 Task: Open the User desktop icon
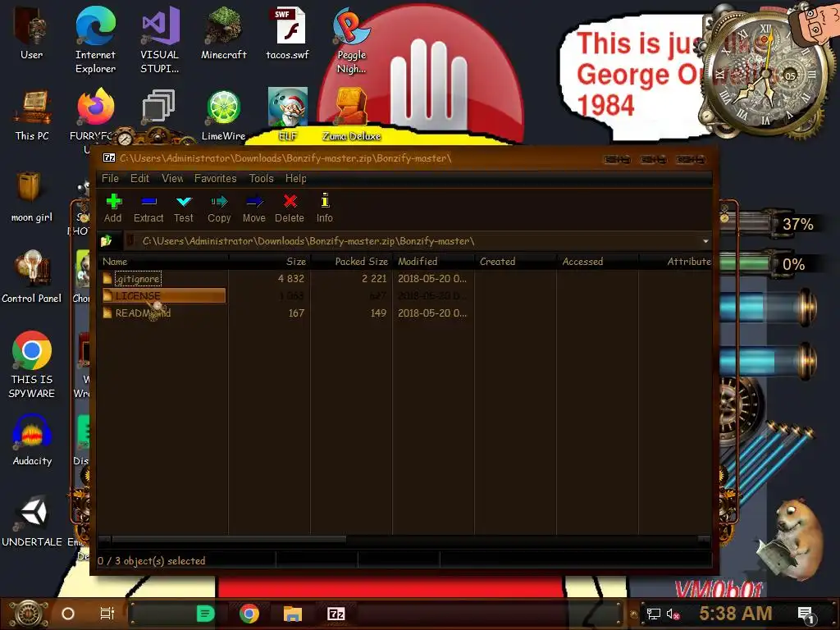click(x=31, y=33)
